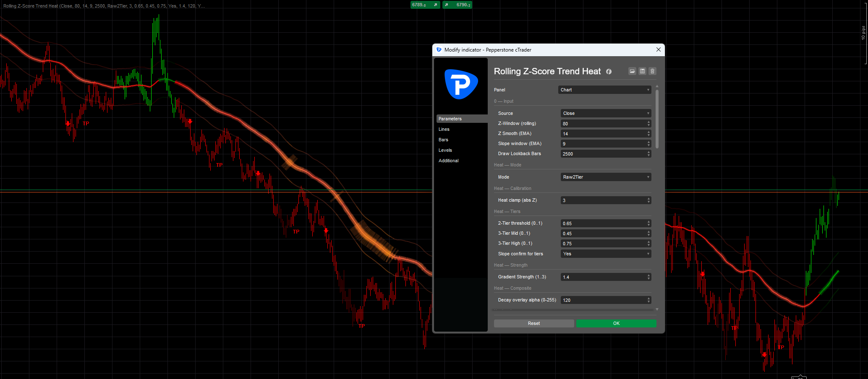Save current indicator settings as template
The height and width of the screenshot is (379, 868).
[x=642, y=71]
